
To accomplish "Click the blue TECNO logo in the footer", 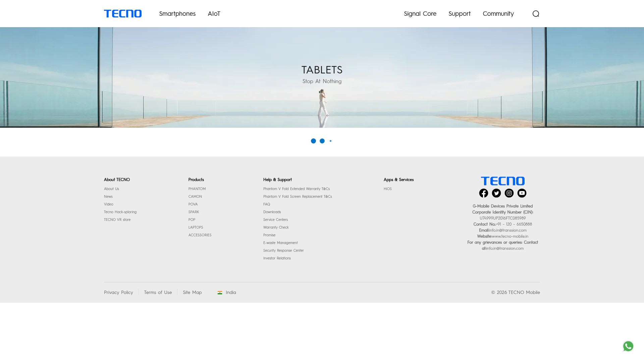I will pos(503,181).
